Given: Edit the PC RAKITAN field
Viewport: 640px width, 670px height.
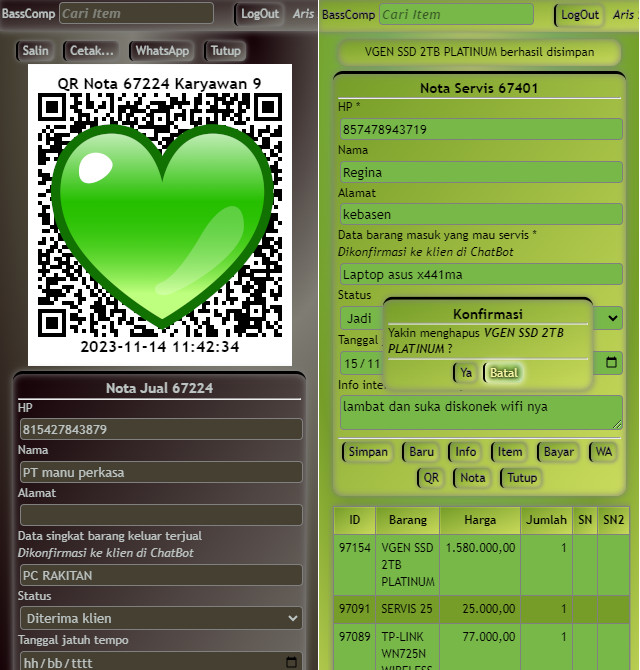Looking at the screenshot, I should [161, 575].
